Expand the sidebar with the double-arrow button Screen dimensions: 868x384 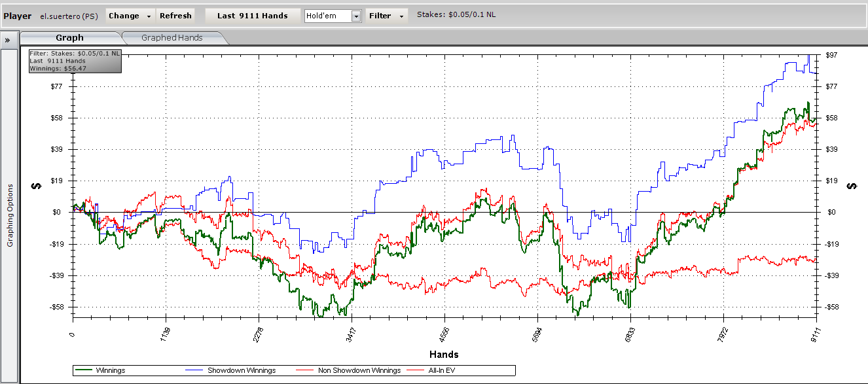click(7, 39)
